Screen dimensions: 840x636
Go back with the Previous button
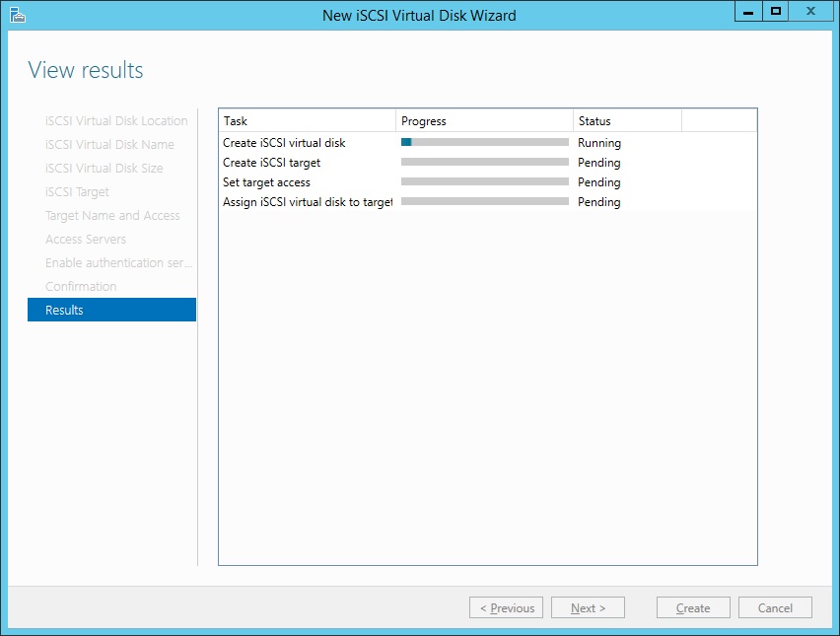pos(507,607)
